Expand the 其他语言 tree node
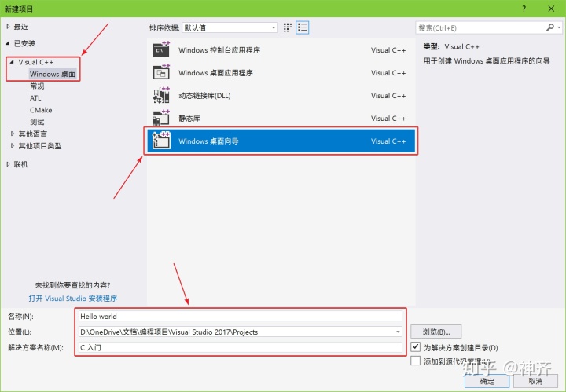This screenshot has width=566, height=392. click(x=13, y=134)
